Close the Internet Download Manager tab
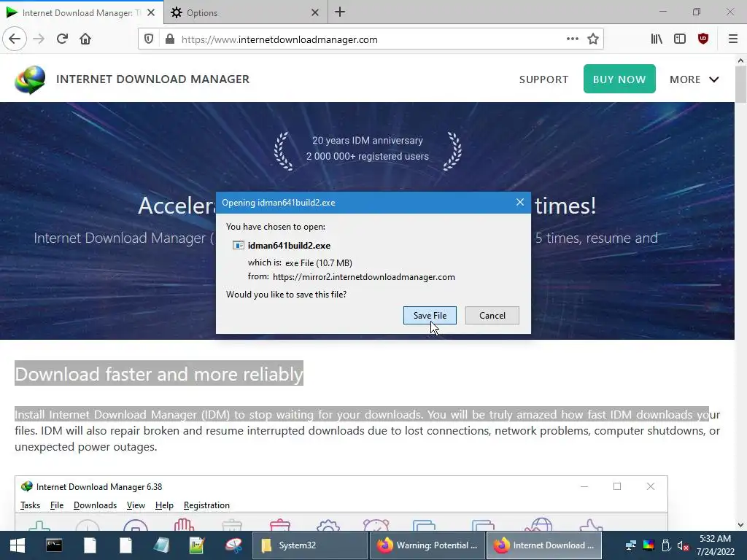Viewport: 747px width, 560px height. 151,12
